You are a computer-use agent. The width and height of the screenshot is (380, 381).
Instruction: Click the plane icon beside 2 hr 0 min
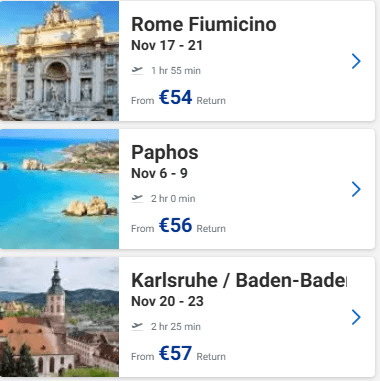click(137, 198)
